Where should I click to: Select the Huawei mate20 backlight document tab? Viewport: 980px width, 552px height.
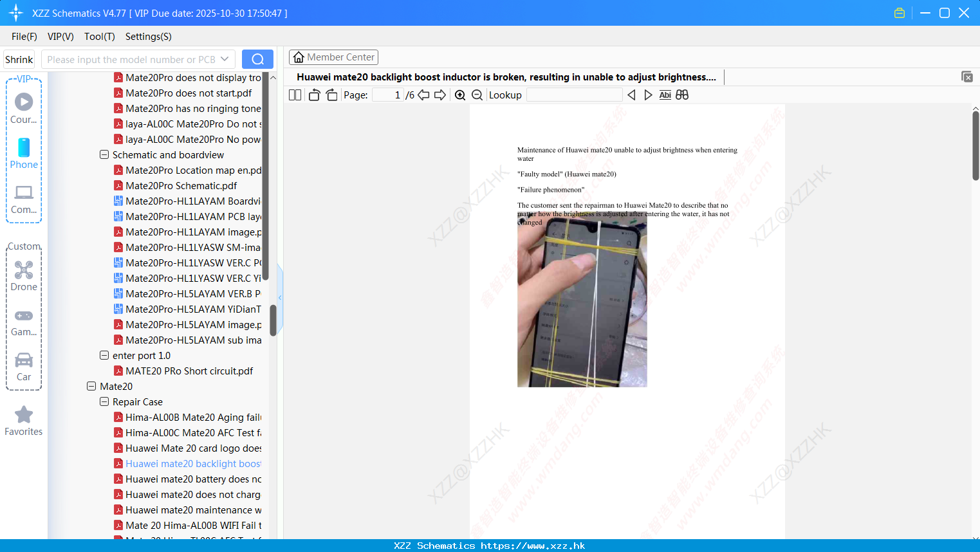[506, 77]
